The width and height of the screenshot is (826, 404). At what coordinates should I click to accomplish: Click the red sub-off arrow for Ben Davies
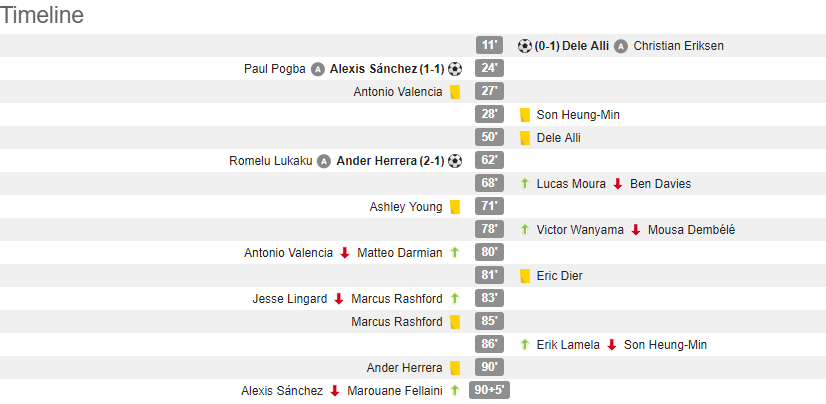(x=618, y=184)
